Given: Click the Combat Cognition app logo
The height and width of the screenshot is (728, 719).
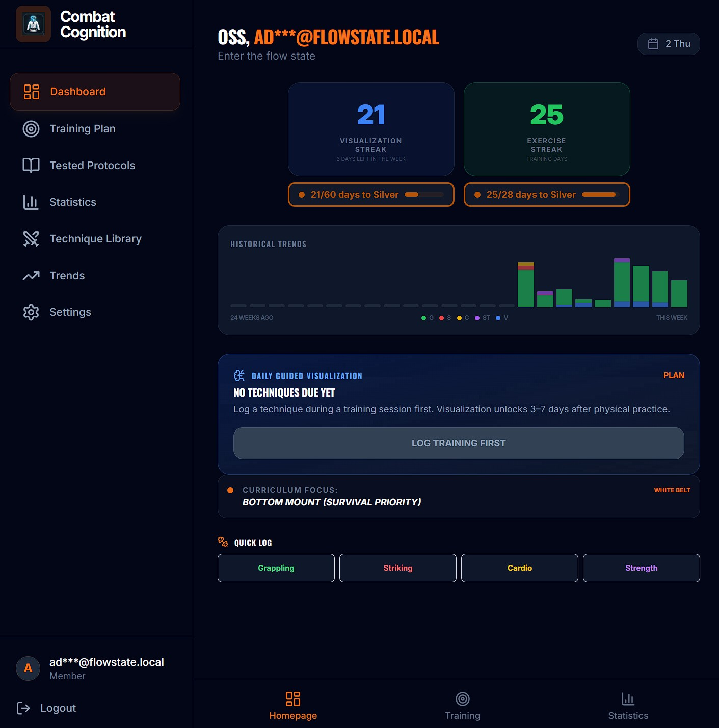Looking at the screenshot, I should tap(34, 24).
